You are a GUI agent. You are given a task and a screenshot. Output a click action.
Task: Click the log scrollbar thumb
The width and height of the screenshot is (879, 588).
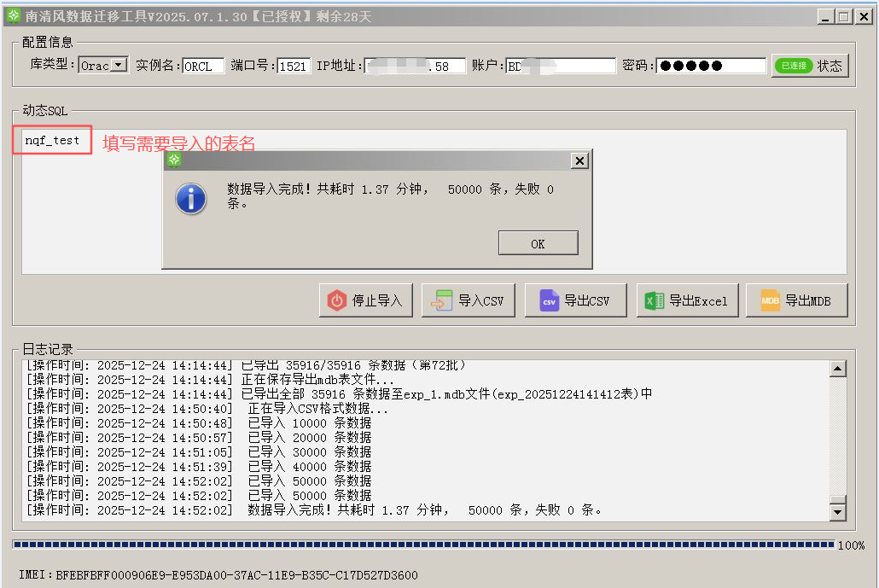tap(837, 499)
